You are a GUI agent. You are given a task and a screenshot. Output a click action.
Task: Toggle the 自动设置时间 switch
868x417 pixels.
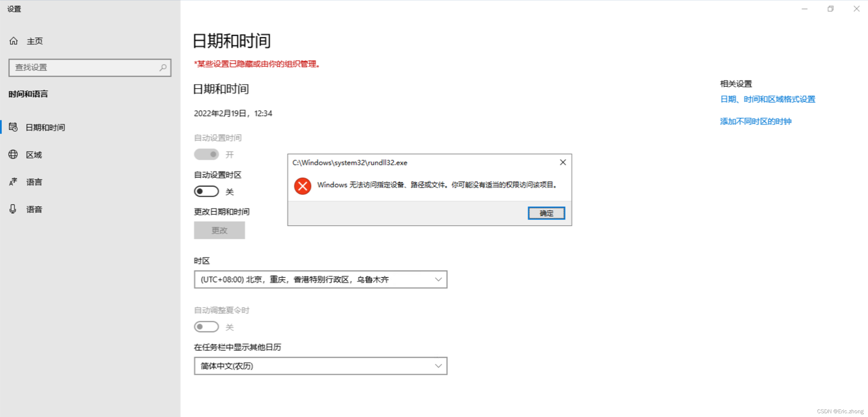(206, 154)
